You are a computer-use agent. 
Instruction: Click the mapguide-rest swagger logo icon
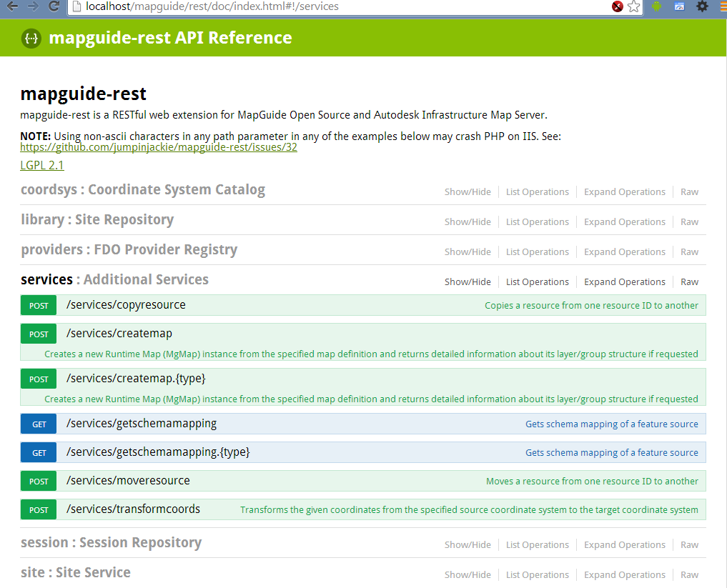(x=31, y=38)
